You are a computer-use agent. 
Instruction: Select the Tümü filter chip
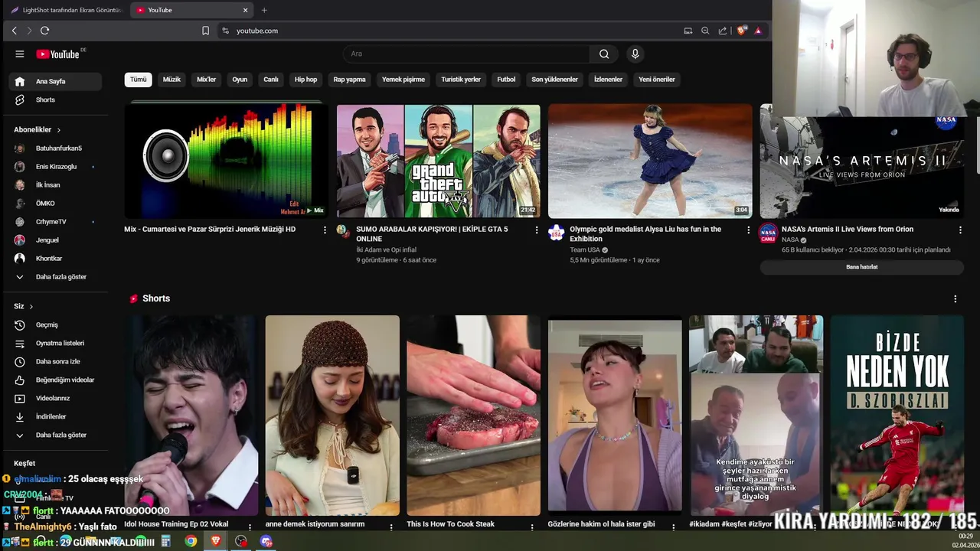pos(138,80)
